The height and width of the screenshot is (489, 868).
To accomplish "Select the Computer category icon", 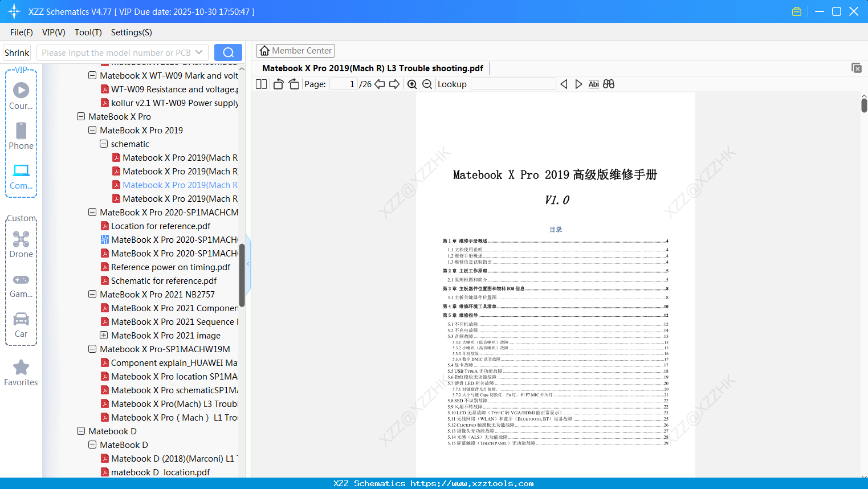I will 21,176.
